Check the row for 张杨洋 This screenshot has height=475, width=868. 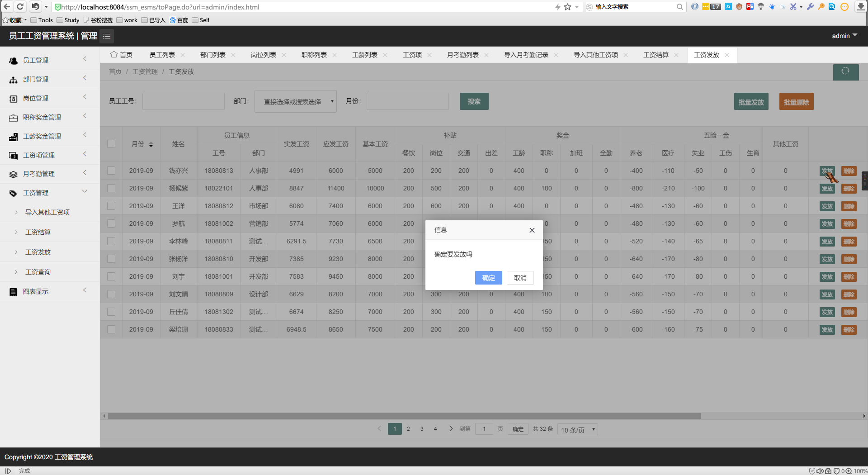(111, 259)
